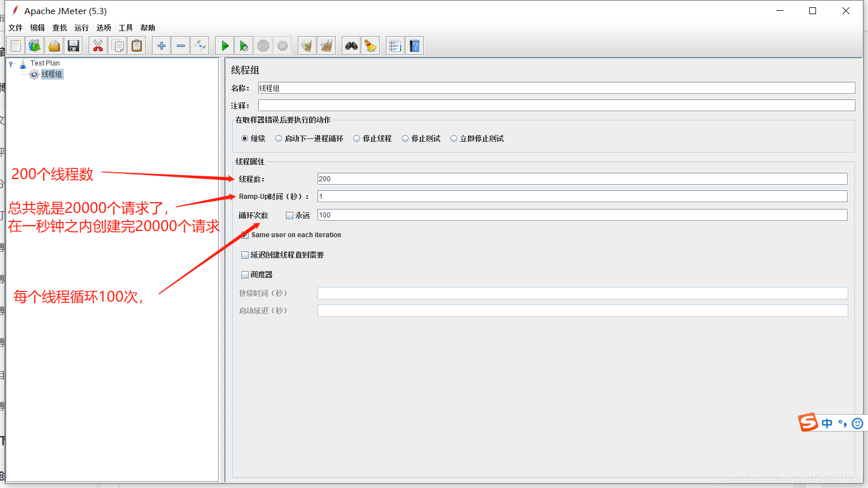This screenshot has height=488, width=868.
Task: Open Help with question mark icon
Action: tap(415, 46)
